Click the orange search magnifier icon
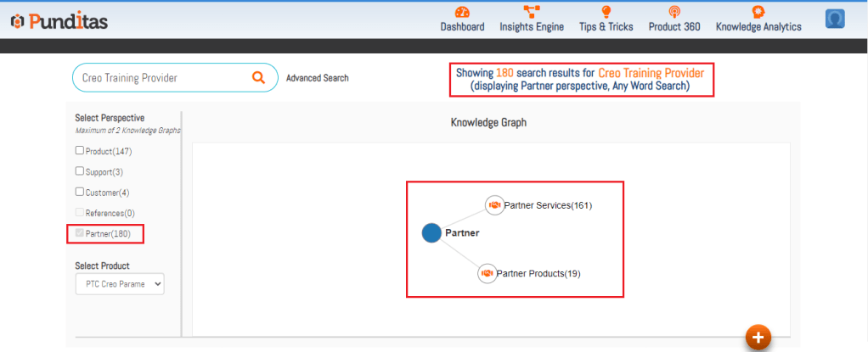The width and height of the screenshot is (868, 352). 259,78
